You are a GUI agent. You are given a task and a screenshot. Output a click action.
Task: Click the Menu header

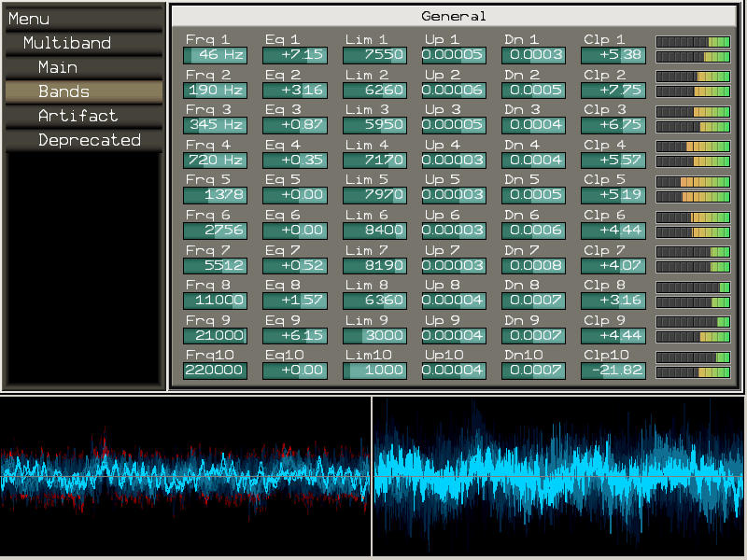(x=84, y=19)
